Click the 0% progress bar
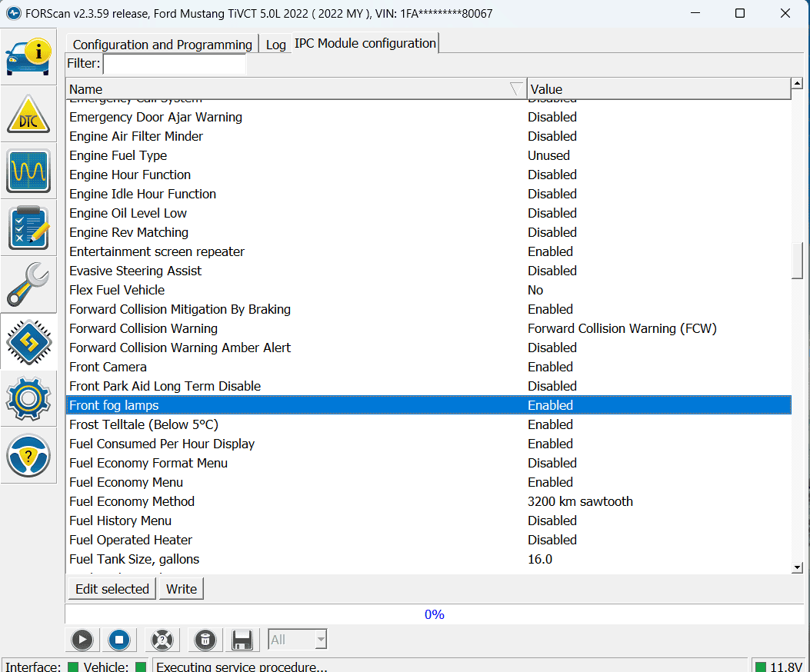 click(x=434, y=614)
